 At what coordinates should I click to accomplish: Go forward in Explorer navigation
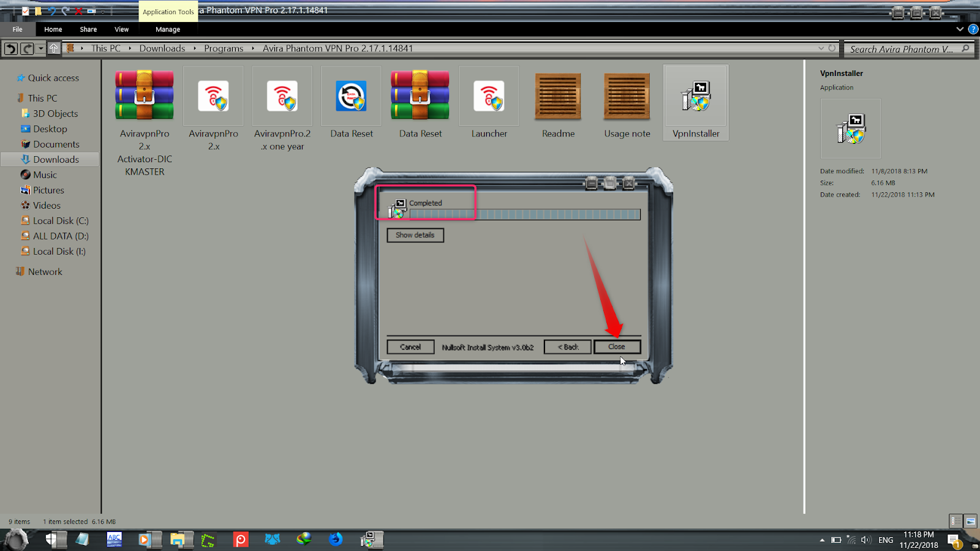(x=26, y=48)
